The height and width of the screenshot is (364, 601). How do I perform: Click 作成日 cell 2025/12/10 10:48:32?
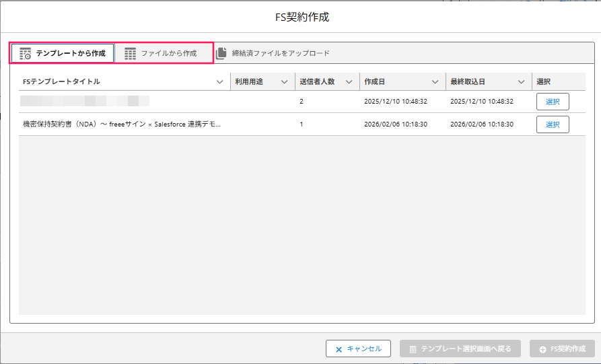tap(396, 102)
